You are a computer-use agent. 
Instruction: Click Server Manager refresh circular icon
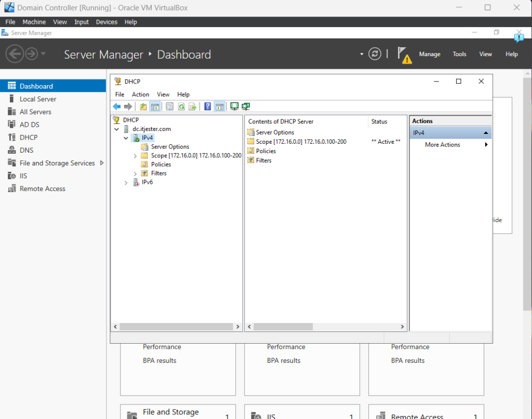pyautogui.click(x=375, y=54)
